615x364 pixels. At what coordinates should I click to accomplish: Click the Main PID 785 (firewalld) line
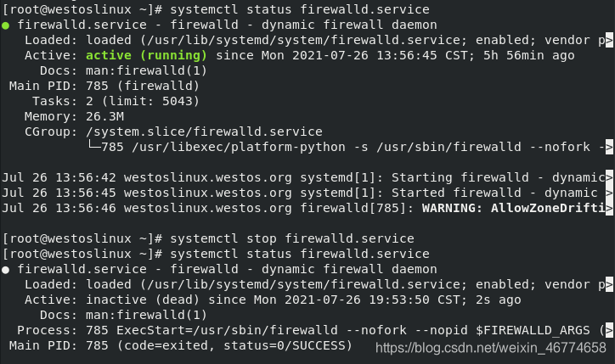(x=104, y=86)
